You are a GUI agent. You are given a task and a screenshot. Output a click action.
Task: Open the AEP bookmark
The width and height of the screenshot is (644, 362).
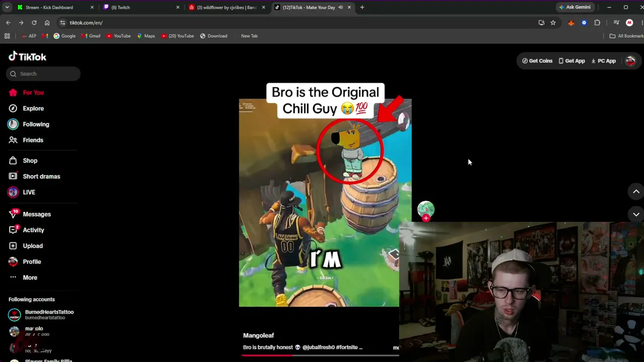[29, 36]
